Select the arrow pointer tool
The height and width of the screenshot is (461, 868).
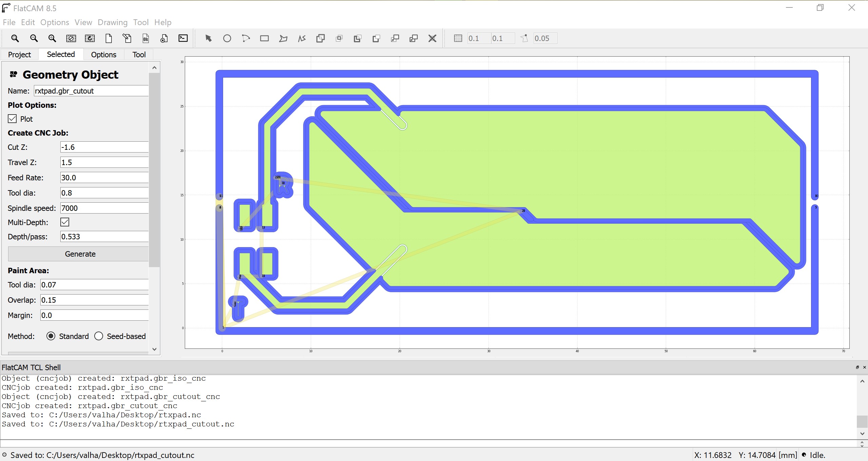(x=209, y=38)
